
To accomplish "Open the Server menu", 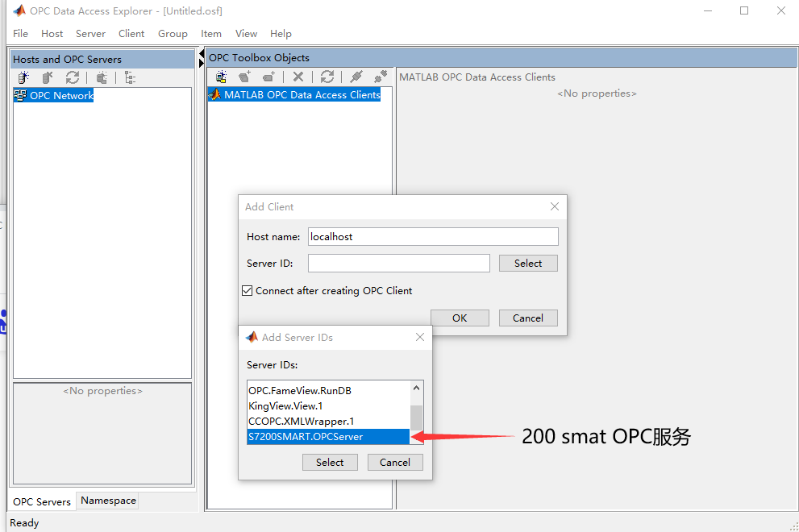I will [90, 34].
